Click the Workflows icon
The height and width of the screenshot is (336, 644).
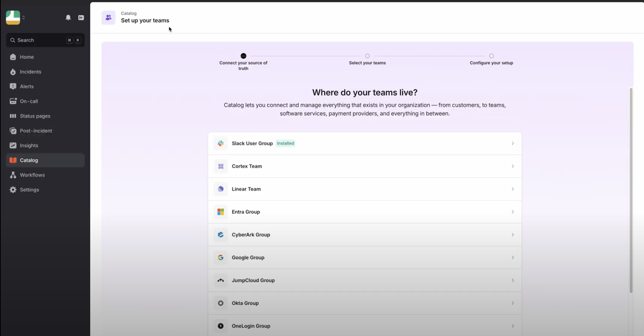[13, 175]
